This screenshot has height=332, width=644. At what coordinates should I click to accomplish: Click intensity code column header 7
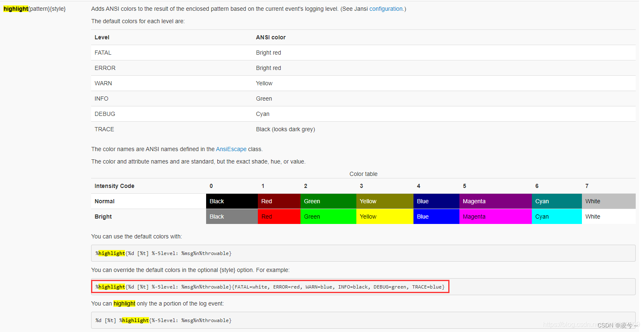point(587,186)
